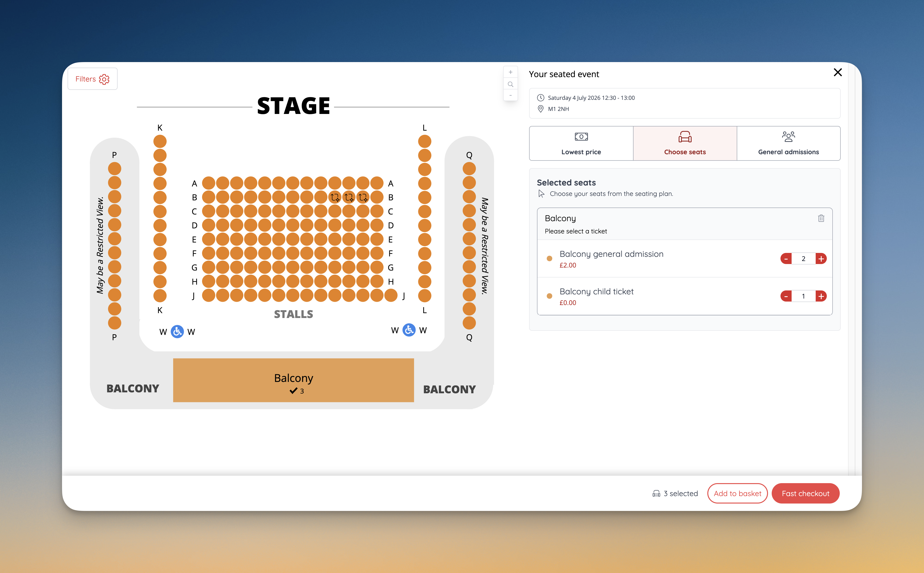The width and height of the screenshot is (924, 573).
Task: Delete Balcony selection with trash icon
Action: [821, 218]
